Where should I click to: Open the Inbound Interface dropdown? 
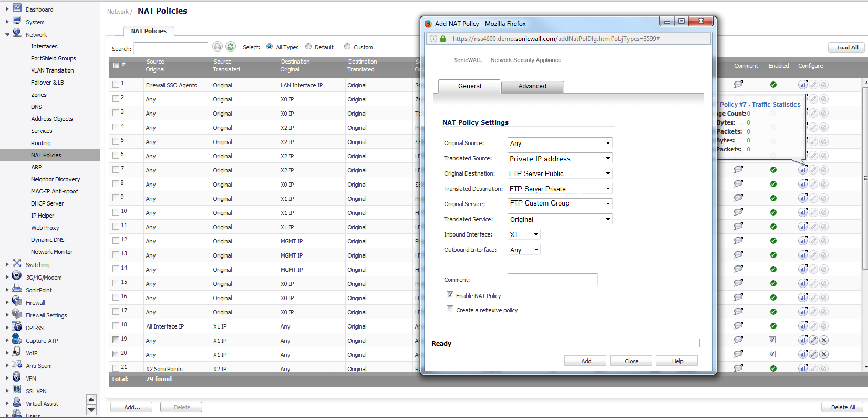524,234
